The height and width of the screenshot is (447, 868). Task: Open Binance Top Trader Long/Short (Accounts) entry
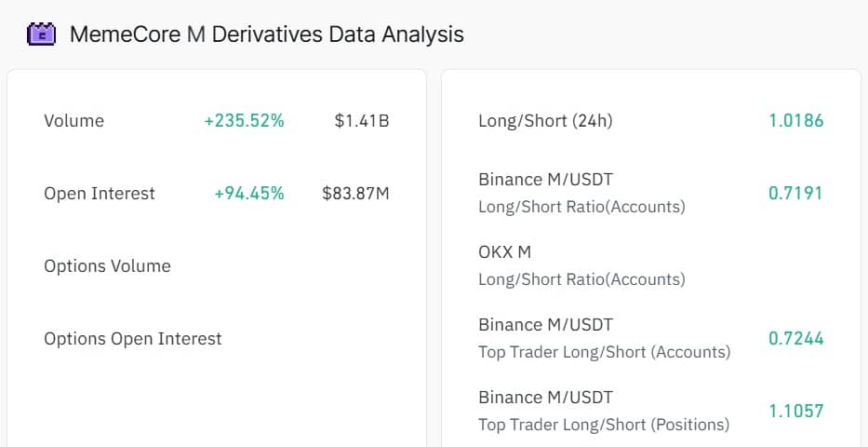pos(604,338)
